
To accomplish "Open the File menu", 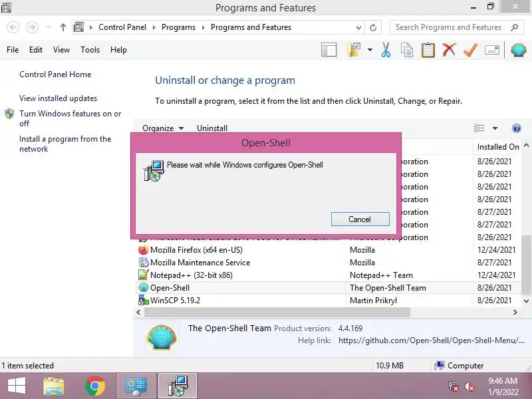I will pyautogui.click(x=13, y=50).
